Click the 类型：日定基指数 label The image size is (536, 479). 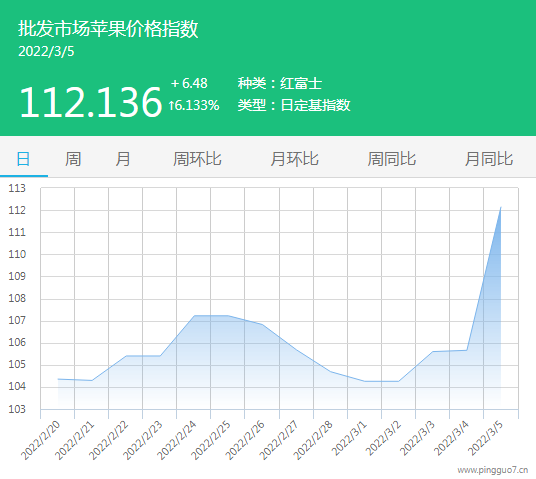[x=294, y=105]
